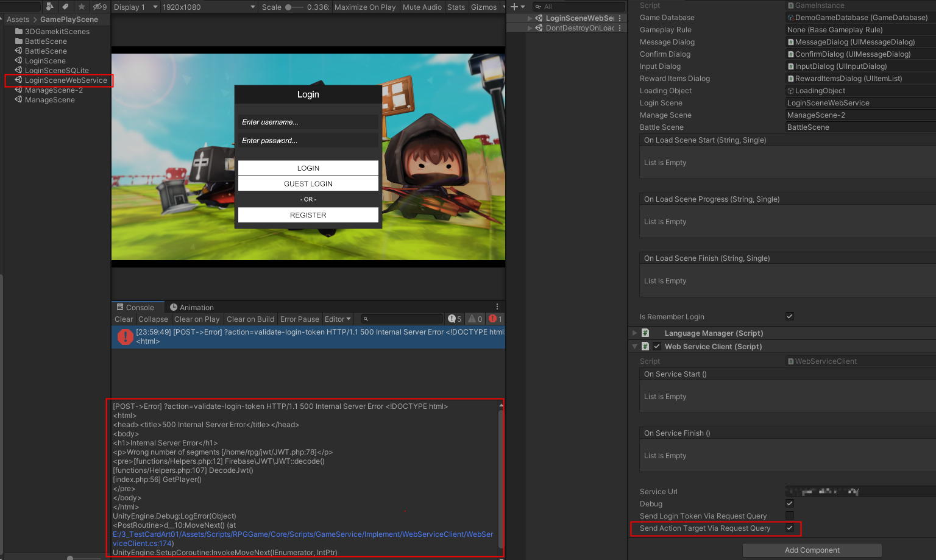Viewport: 936px width, 560px height.
Task: Enable Clear on Play in Console
Action: click(197, 319)
